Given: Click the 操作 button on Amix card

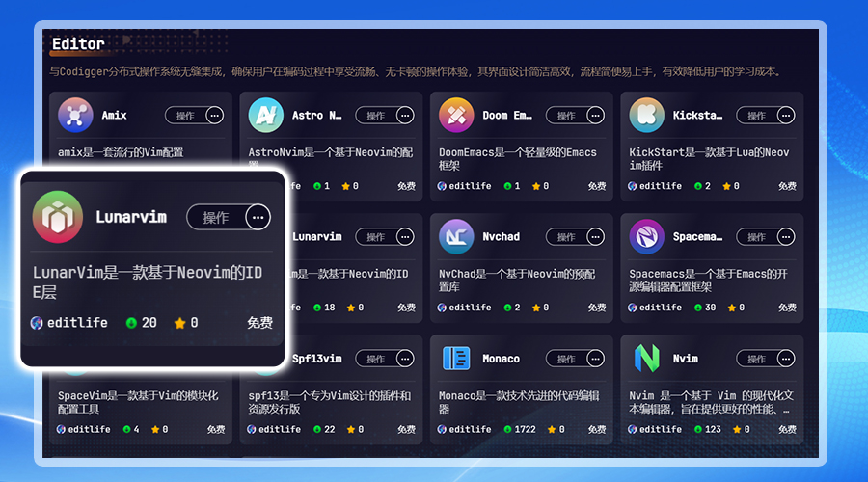Looking at the screenshot, I should [185, 116].
